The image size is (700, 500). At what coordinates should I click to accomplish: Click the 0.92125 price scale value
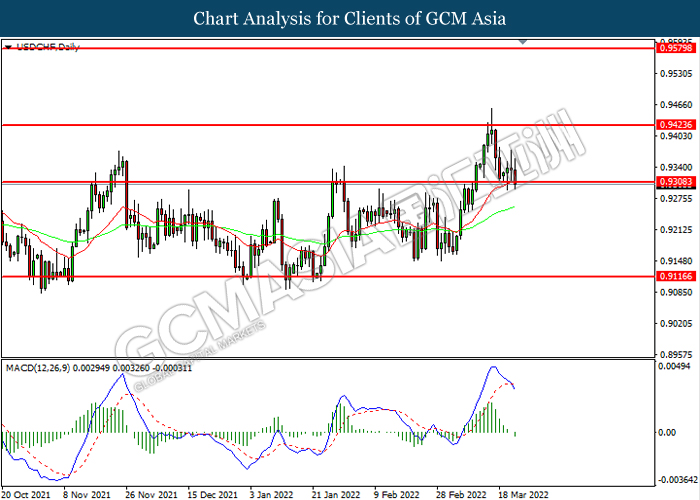[x=676, y=230]
